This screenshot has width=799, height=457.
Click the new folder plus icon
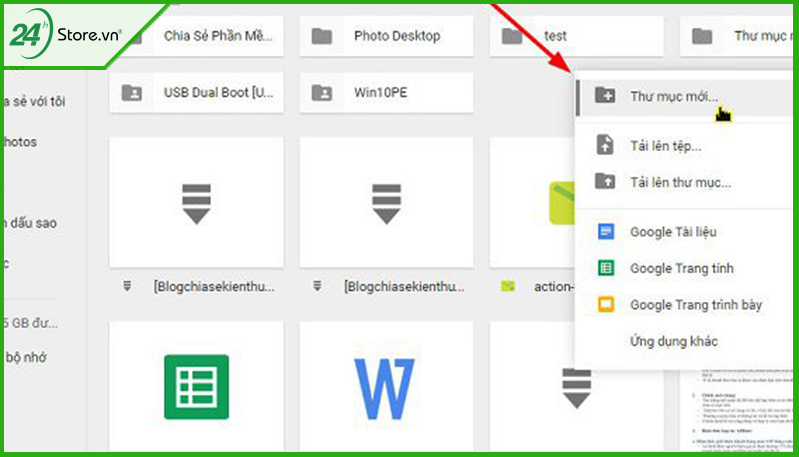pos(605,95)
